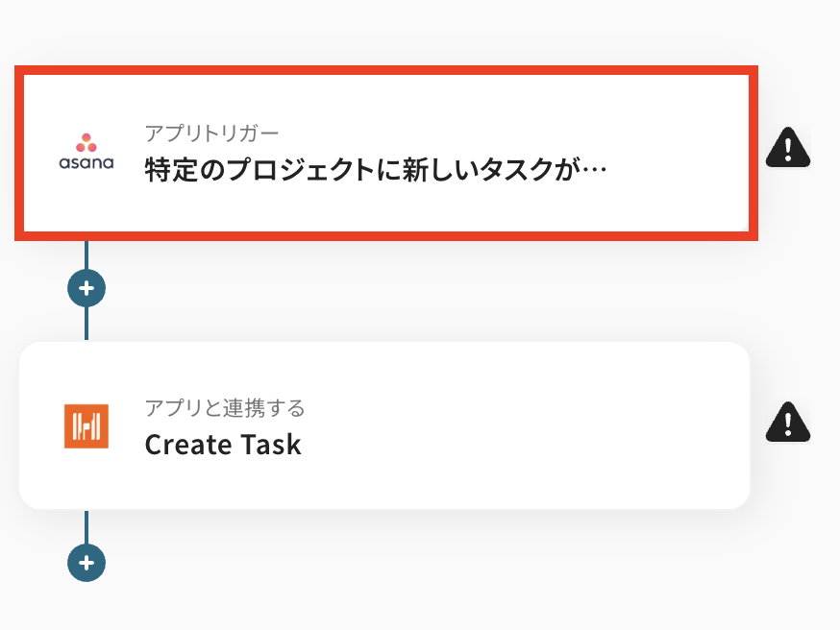Click the "アプリと連携する" label
The image size is (840, 630).
click(225, 408)
